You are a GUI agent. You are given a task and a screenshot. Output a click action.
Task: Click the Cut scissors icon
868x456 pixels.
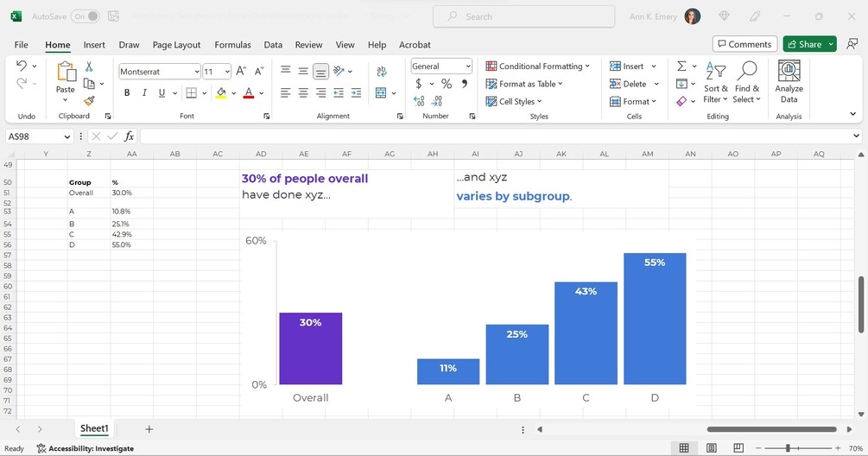(89, 66)
